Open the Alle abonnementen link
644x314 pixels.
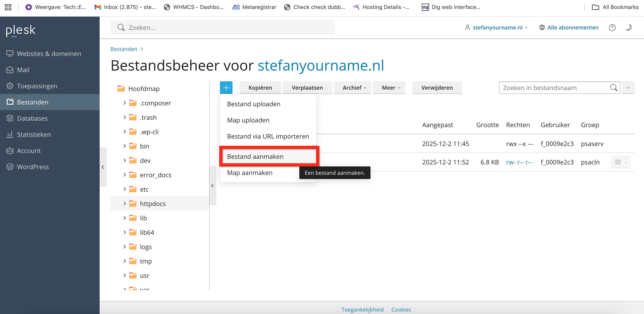pos(572,28)
